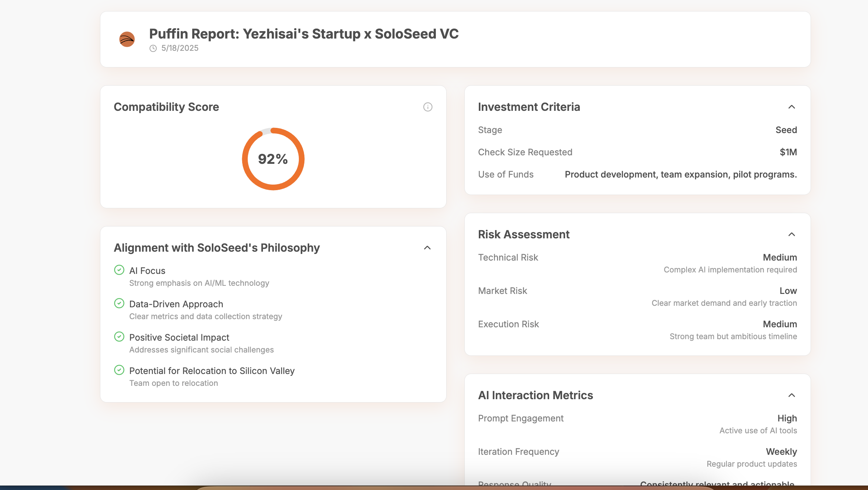Click the Puffin Report title heading
The image size is (868, 490).
pyautogui.click(x=304, y=34)
